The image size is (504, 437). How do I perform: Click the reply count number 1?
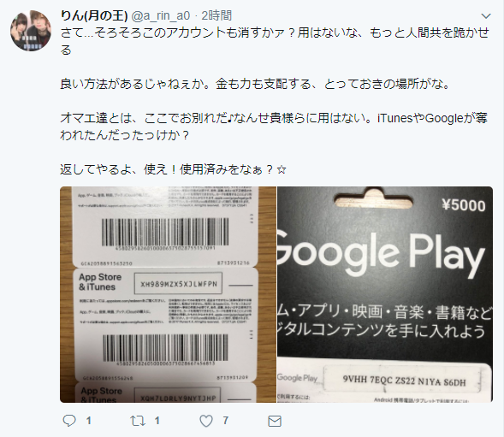point(89,421)
